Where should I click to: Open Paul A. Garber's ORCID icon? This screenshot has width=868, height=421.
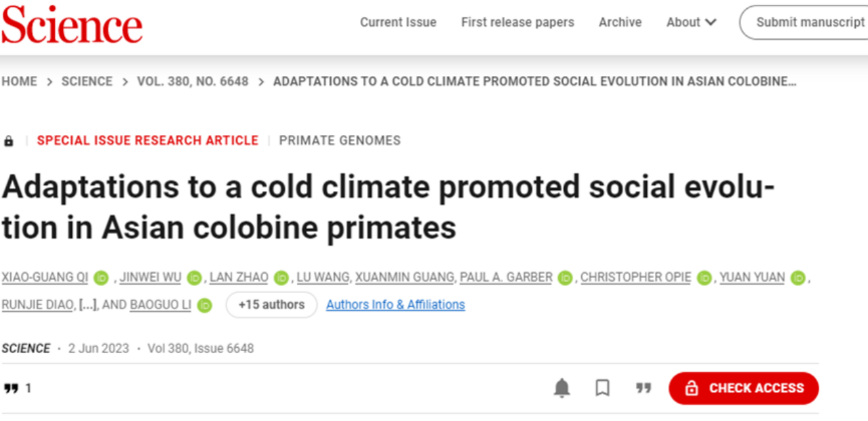[565, 278]
